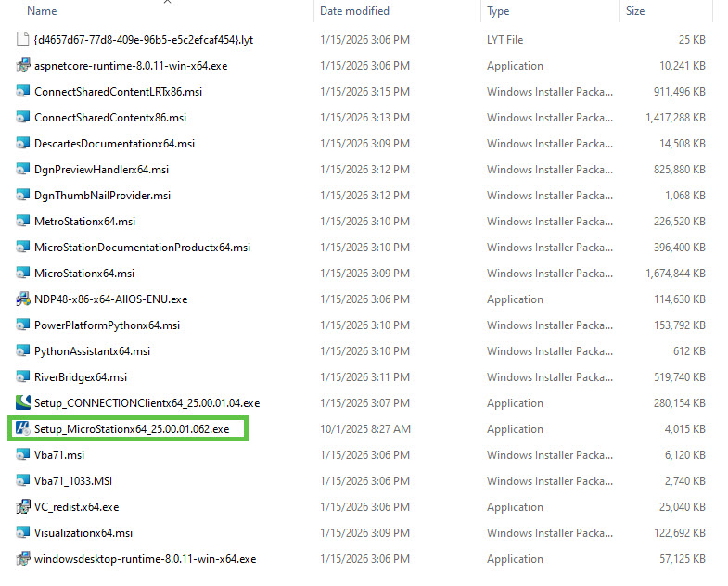Click the Vba71_1033.MSI package icon

[x=23, y=481]
